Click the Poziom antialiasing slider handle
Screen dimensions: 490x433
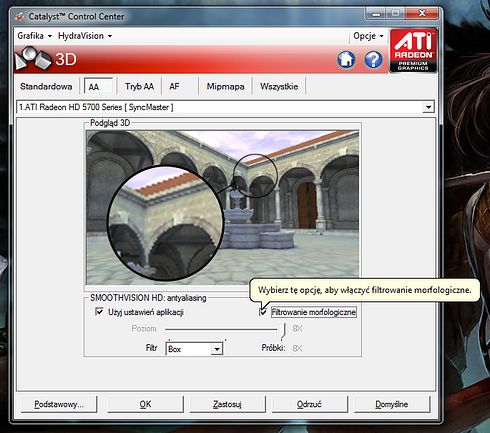(x=284, y=330)
